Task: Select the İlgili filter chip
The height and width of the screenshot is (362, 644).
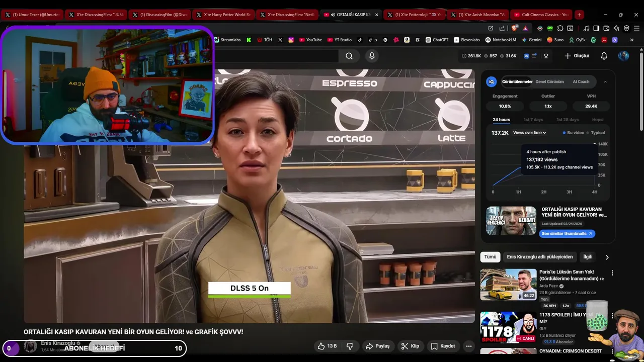Action: click(588, 257)
